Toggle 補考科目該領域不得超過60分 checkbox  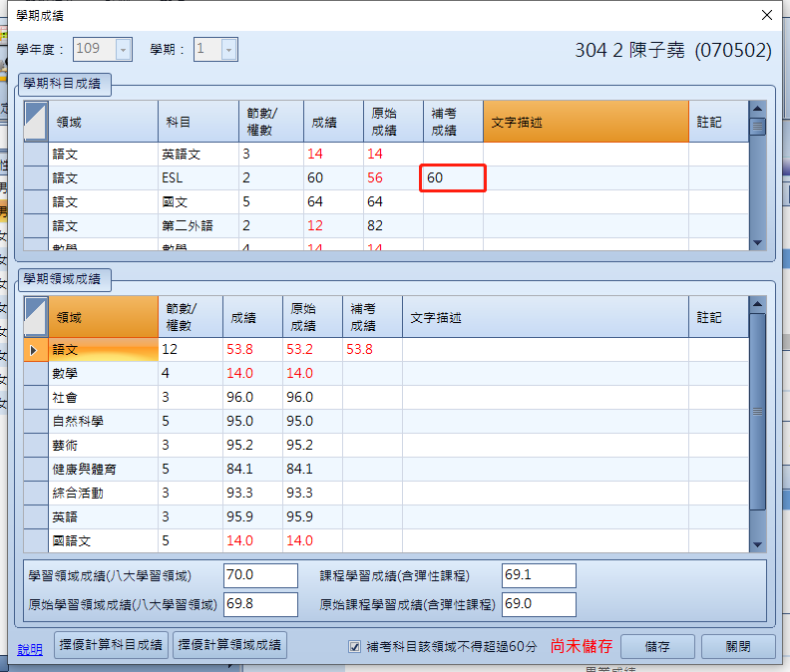click(x=355, y=646)
